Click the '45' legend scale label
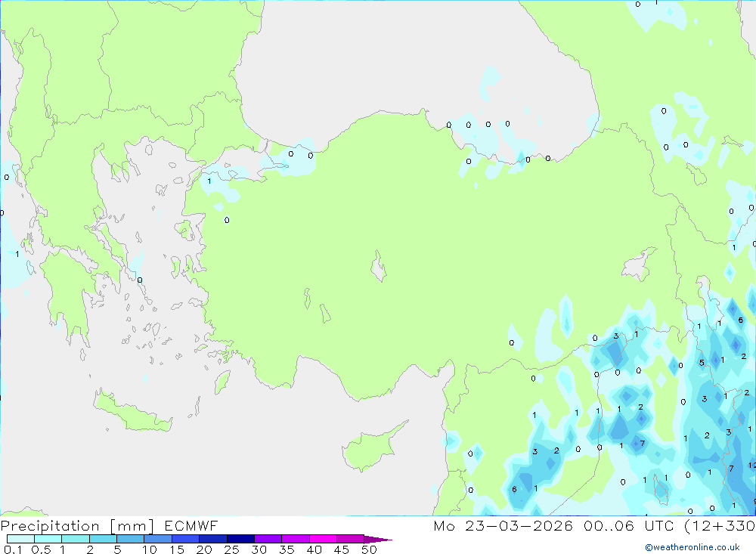The image size is (756, 554). tap(342, 549)
